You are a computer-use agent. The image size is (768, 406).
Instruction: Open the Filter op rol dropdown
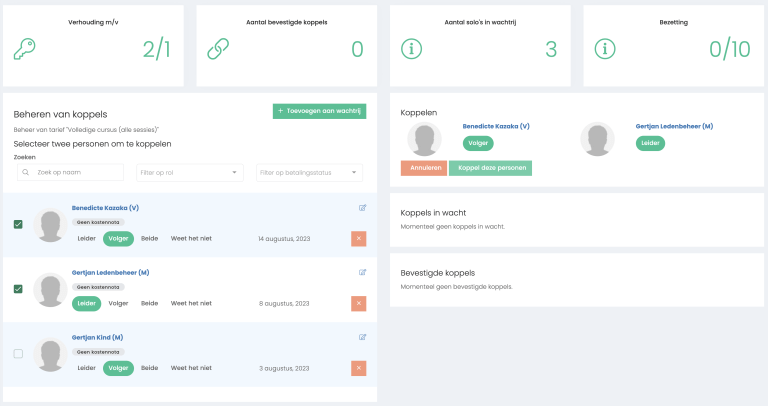(x=190, y=173)
